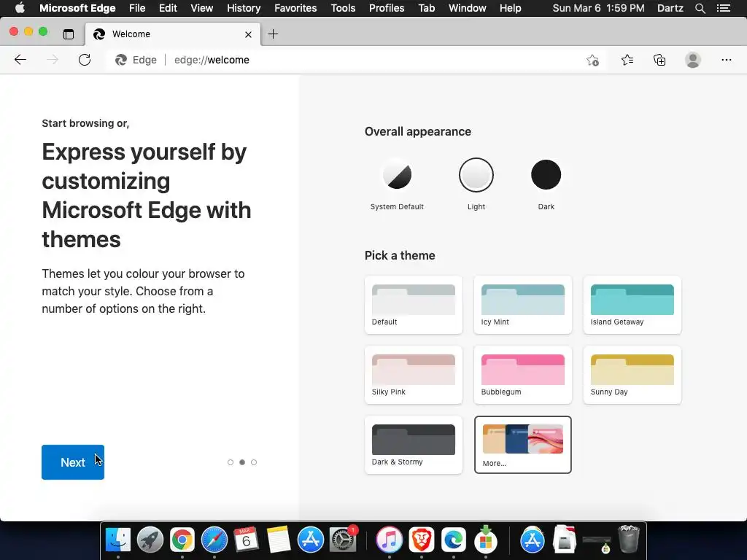Click the Next button
This screenshot has width=747, height=560.
pyautogui.click(x=73, y=462)
